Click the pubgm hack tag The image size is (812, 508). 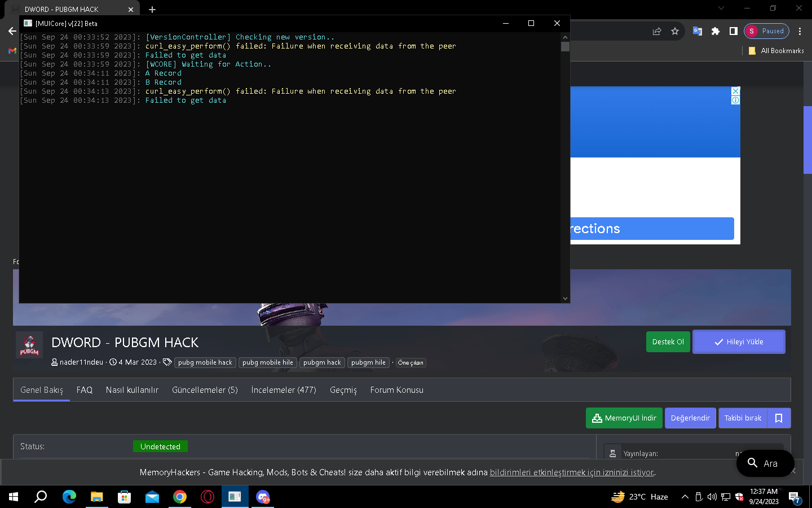(322, 363)
